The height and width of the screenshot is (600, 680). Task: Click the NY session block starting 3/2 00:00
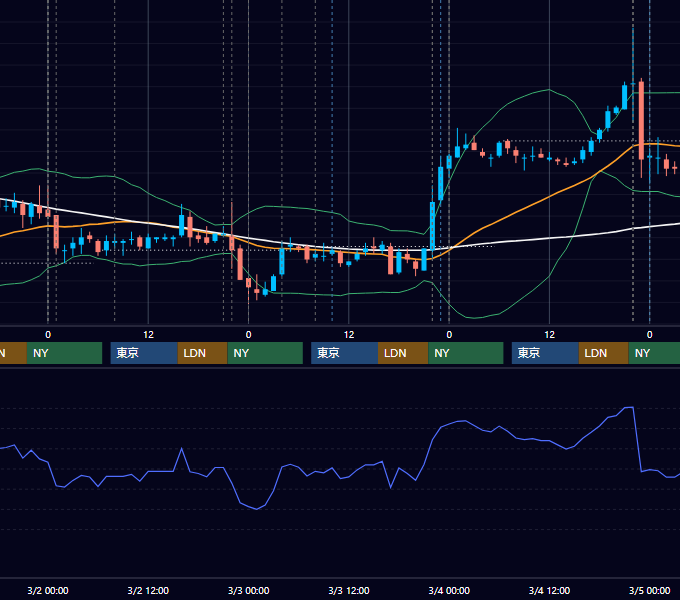tap(64, 353)
